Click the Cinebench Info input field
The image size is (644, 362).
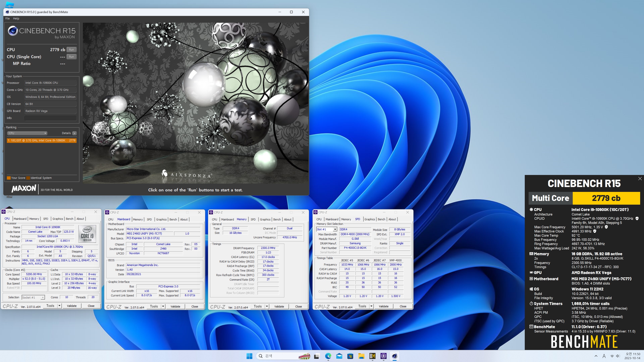point(50,118)
